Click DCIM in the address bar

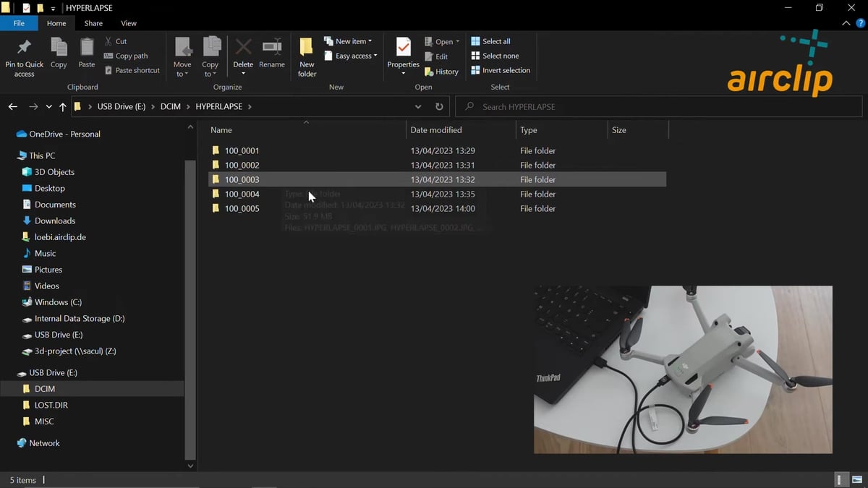(x=171, y=106)
